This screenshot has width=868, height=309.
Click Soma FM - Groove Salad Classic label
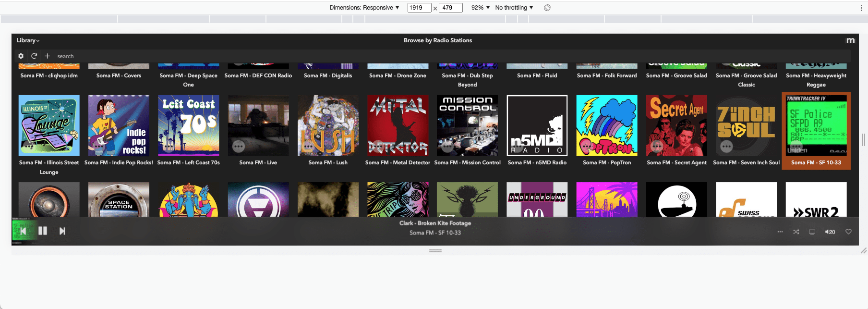[747, 80]
